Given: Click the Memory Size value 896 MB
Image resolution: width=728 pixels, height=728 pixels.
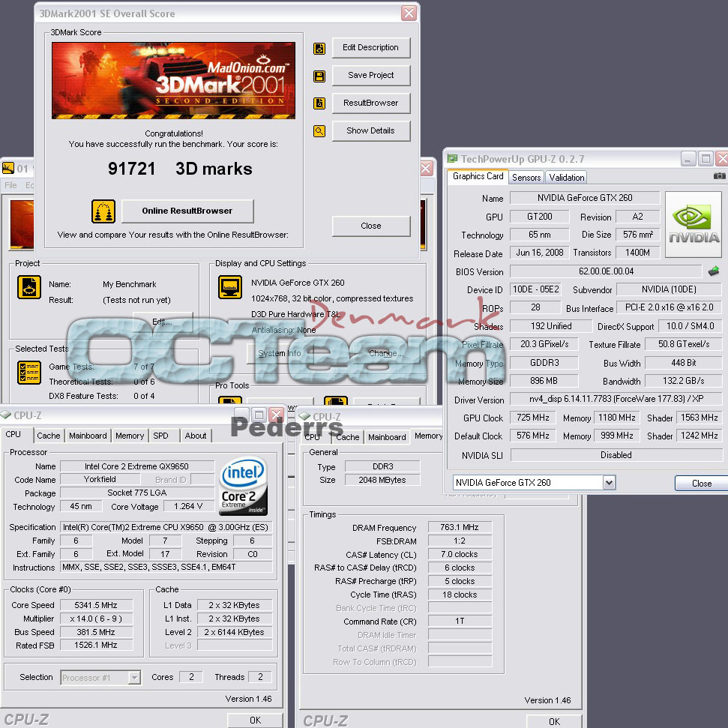Looking at the screenshot, I should pos(544,381).
